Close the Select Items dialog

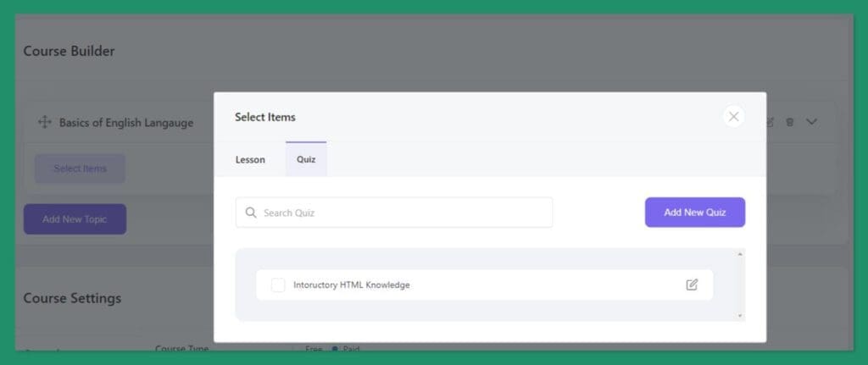[733, 117]
